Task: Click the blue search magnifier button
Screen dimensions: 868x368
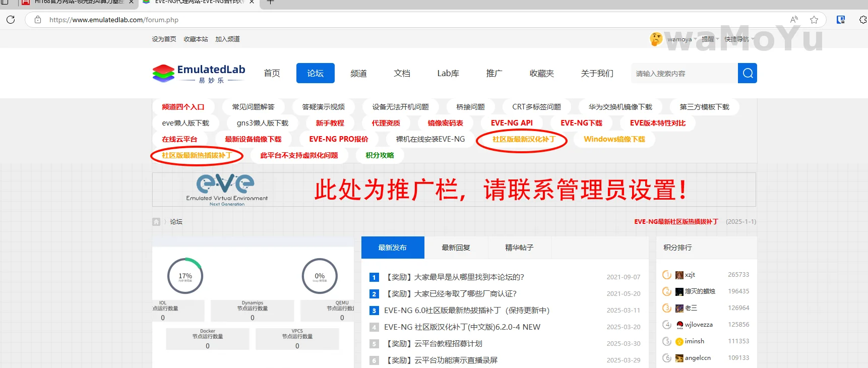Action: tap(748, 73)
